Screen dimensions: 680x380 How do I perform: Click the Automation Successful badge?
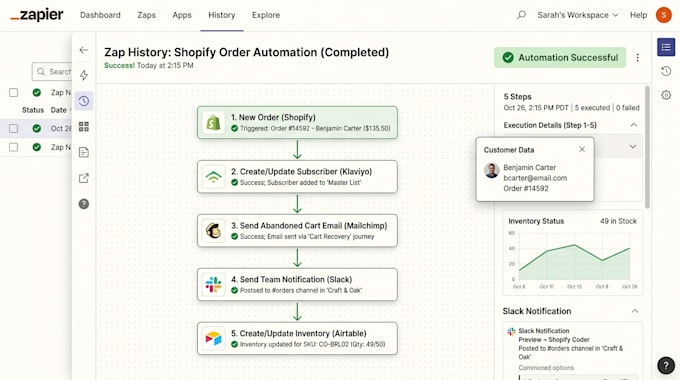(x=560, y=57)
